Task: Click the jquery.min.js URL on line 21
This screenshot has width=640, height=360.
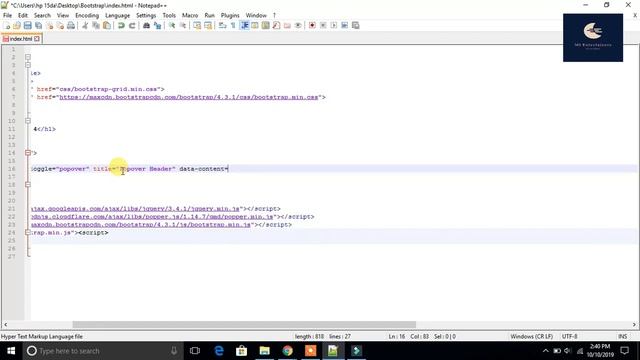Action: (x=136, y=209)
